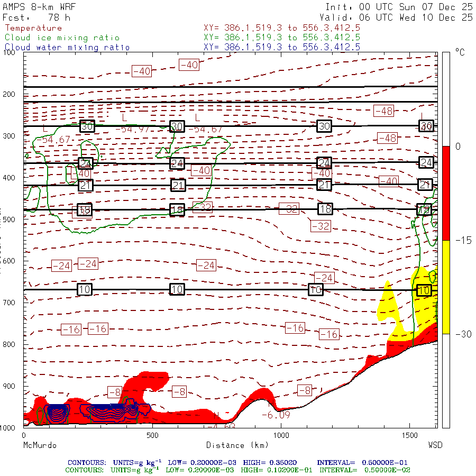This screenshot has width=476, height=476.
Task: Click the '1500' distance axis label
Action: pyautogui.click(x=410, y=435)
